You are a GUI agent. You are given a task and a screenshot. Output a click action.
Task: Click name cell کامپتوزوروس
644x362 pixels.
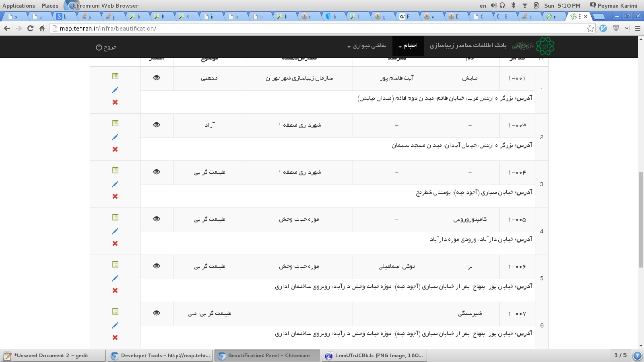[x=470, y=219]
